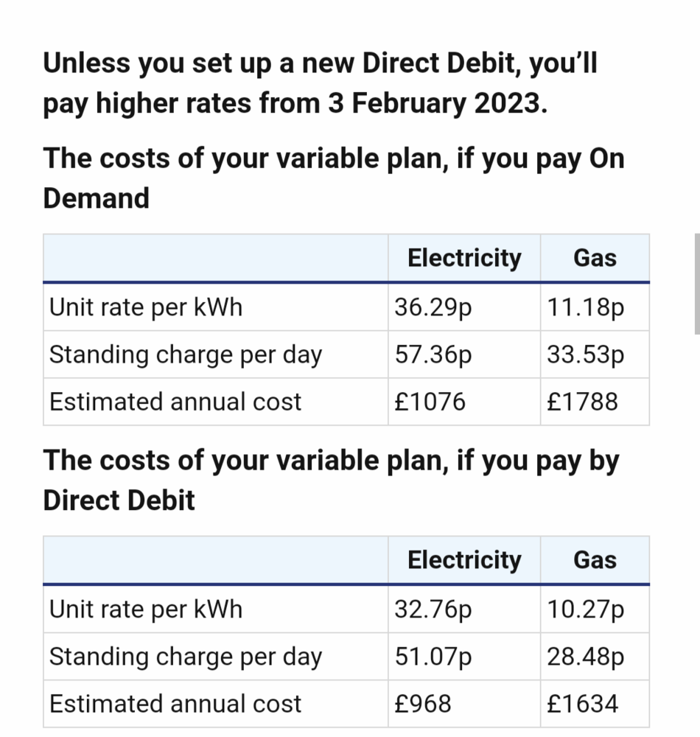Click the heading about higher rates from 3 February 2023
This screenshot has width=700, height=737.
tap(320, 83)
